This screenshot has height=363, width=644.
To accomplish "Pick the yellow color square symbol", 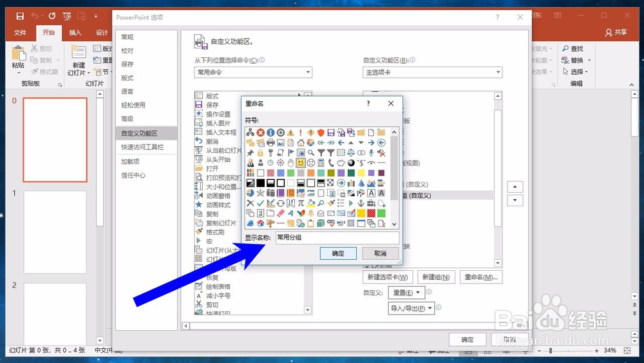I will tap(361, 173).
